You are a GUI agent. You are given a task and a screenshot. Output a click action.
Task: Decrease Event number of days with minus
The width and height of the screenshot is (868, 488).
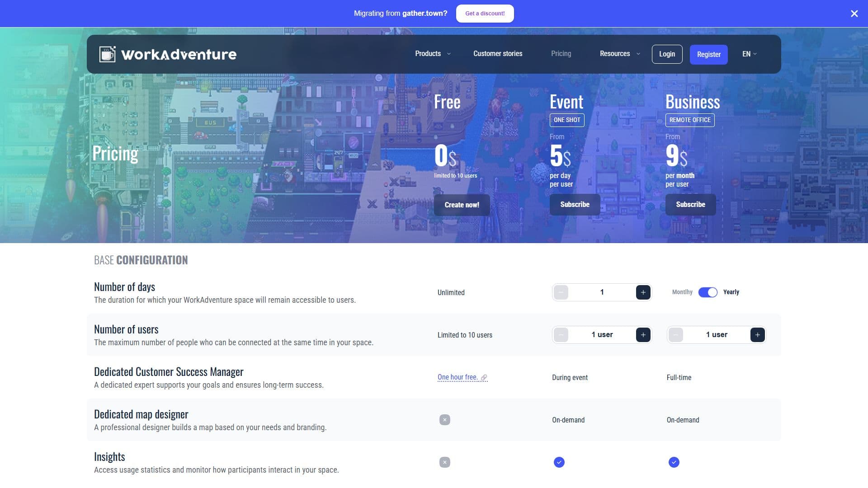[x=561, y=292]
